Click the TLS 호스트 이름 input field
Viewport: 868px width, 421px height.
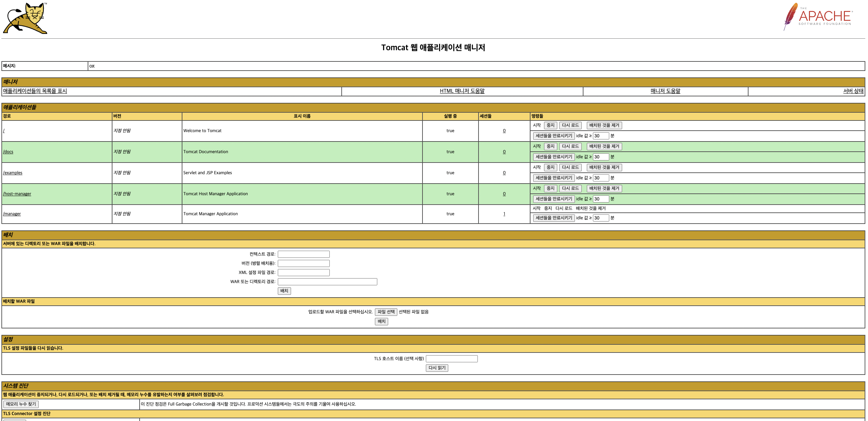pyautogui.click(x=452, y=359)
